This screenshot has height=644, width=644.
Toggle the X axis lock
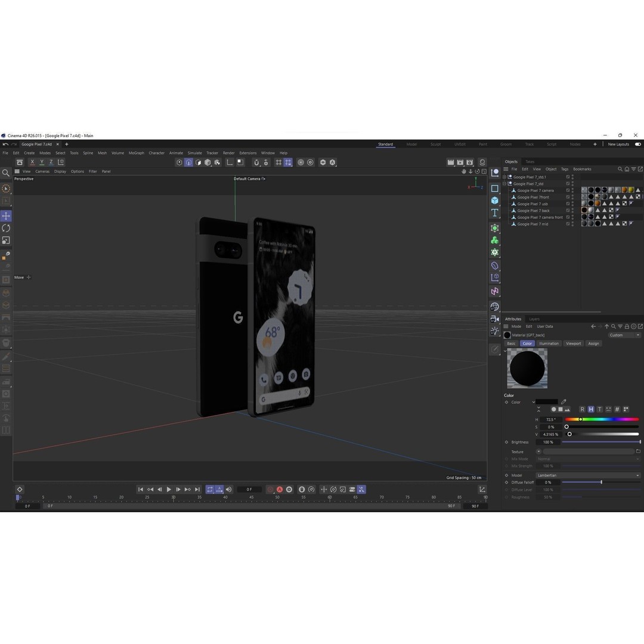click(32, 162)
